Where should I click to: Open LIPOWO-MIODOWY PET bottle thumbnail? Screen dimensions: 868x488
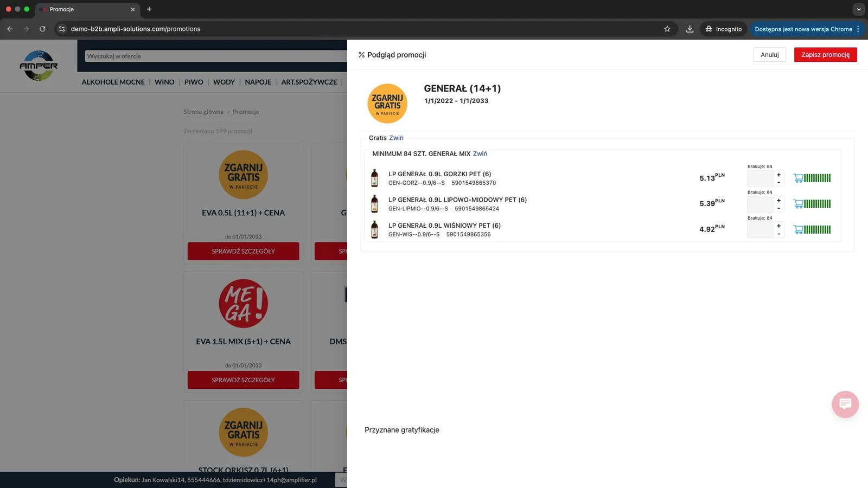point(374,204)
